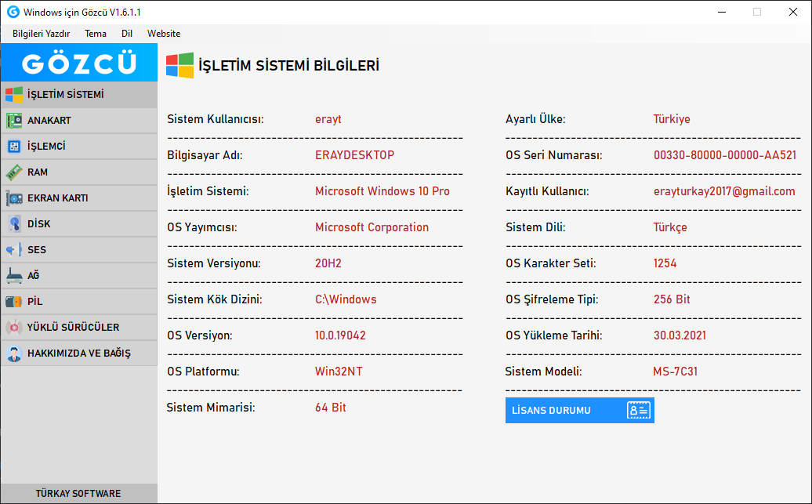Click the platform value Win32NT
Screen dimensions: 812x504
tap(339, 372)
